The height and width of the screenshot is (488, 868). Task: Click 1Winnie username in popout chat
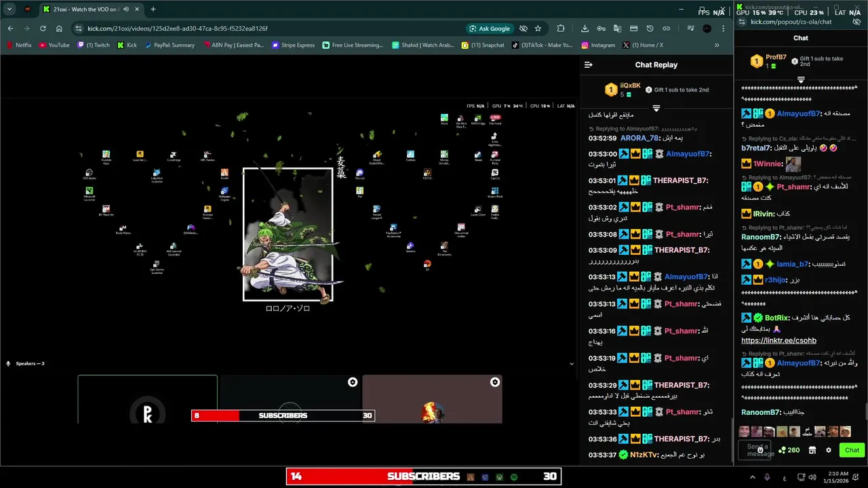pyautogui.click(x=768, y=164)
